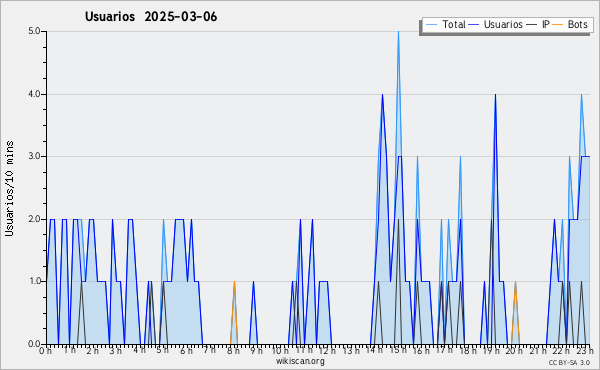This screenshot has width=600, height=370.
Task: Click the Usuarios legend entry
Action: tap(495, 25)
